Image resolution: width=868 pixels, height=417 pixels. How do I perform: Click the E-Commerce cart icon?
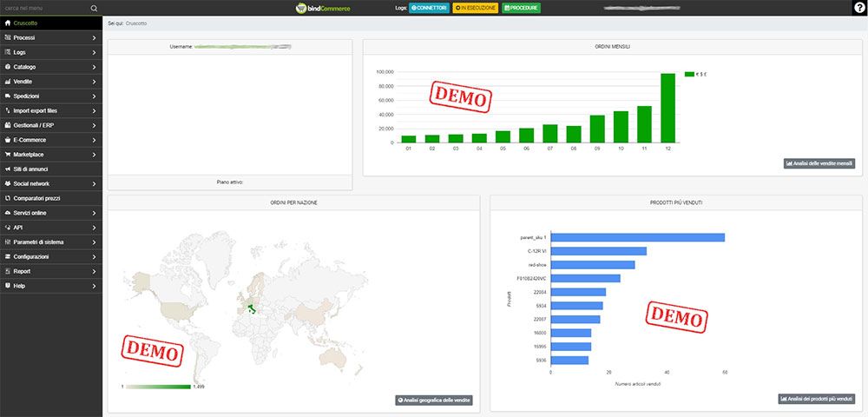point(7,140)
